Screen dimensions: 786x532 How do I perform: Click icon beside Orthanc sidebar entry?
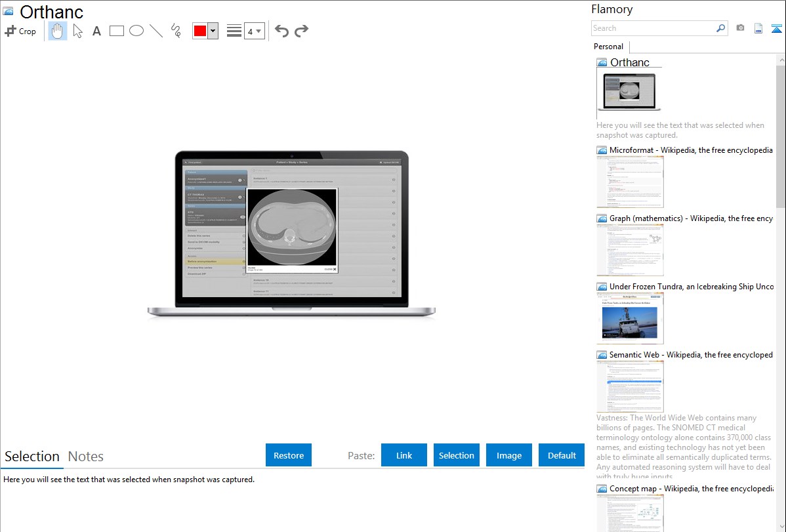pos(602,62)
